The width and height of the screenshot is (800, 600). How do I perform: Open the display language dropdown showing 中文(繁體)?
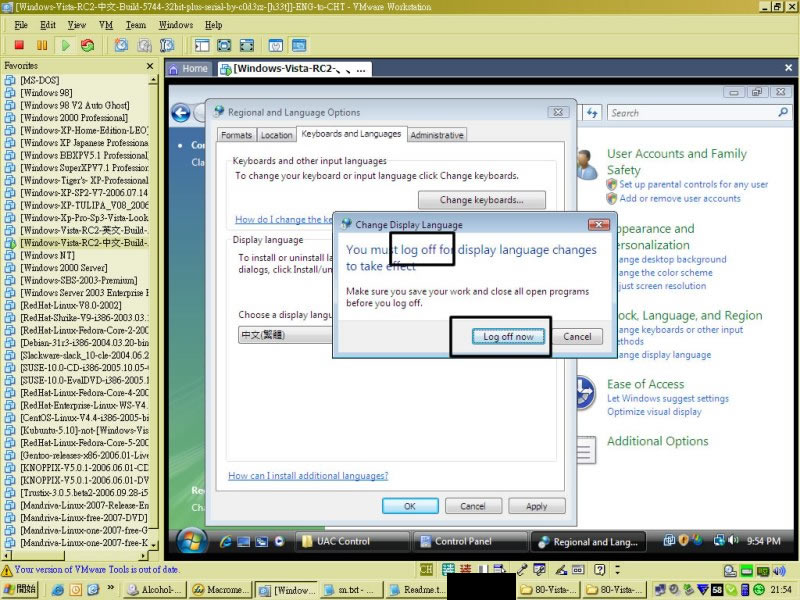pos(286,335)
